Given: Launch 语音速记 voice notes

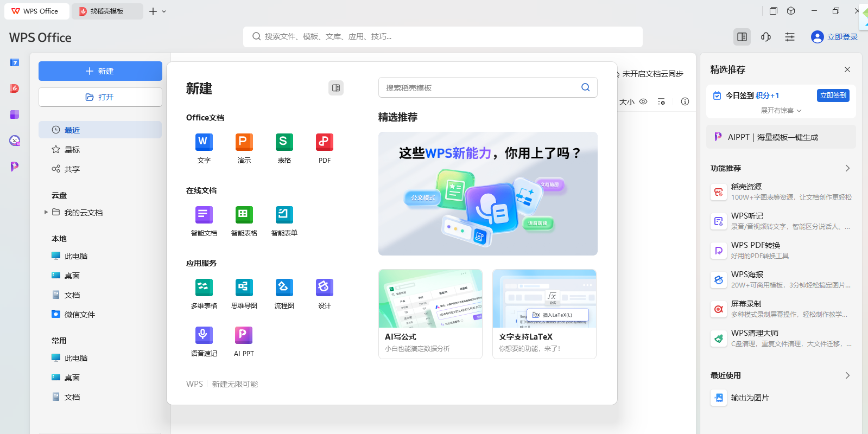Looking at the screenshot, I should [x=204, y=341].
